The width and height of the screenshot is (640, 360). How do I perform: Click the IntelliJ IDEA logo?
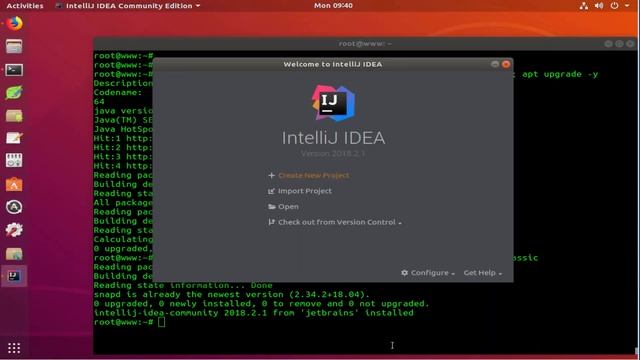pyautogui.click(x=333, y=103)
